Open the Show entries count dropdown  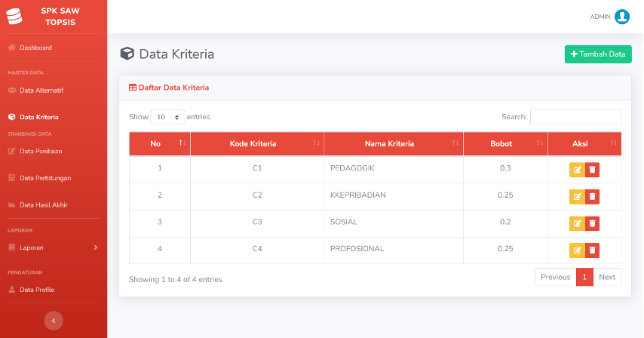[x=167, y=117]
